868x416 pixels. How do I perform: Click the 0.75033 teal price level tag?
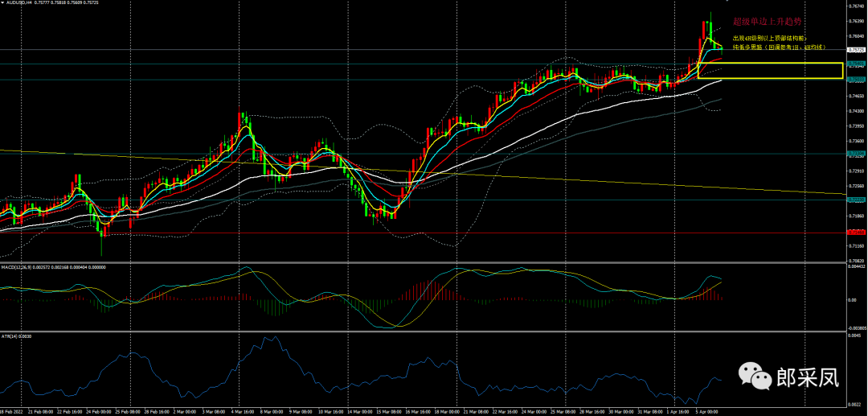point(856,80)
